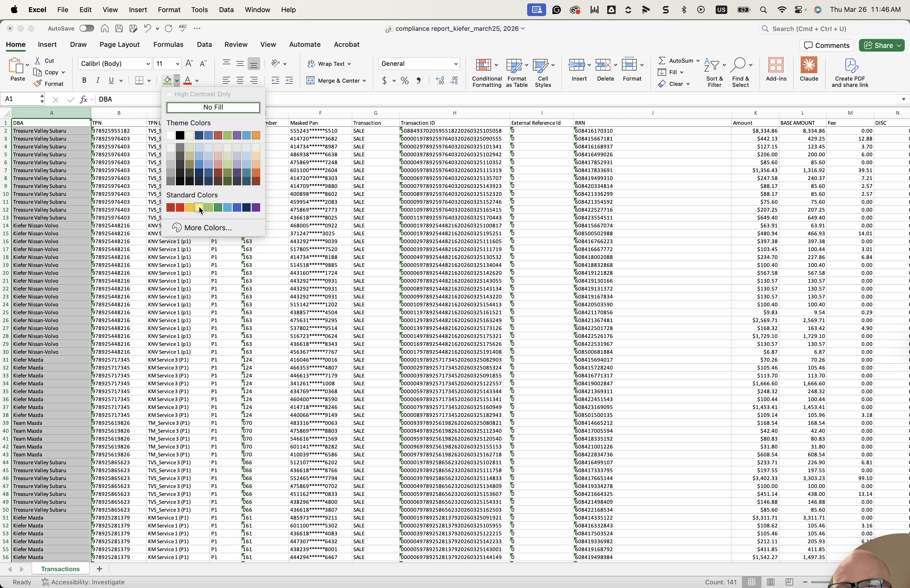The width and height of the screenshot is (910, 588).
Task: Open the Comments pane button
Action: click(x=826, y=45)
